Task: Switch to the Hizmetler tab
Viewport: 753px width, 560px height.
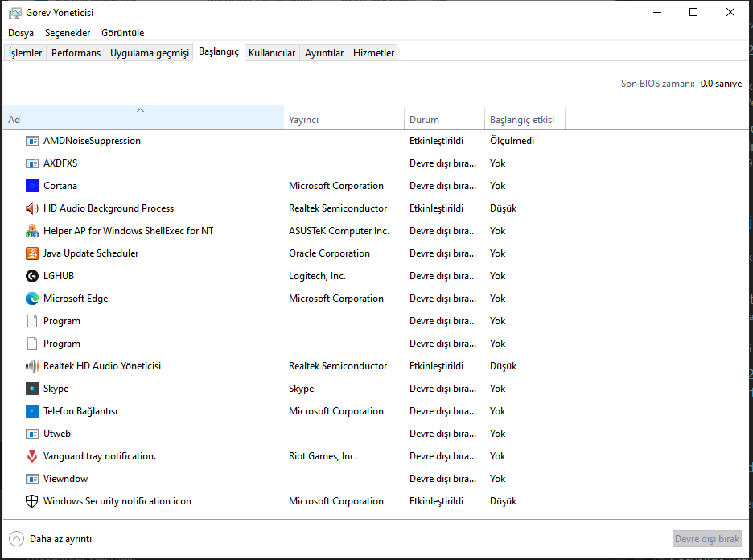Action: (373, 53)
